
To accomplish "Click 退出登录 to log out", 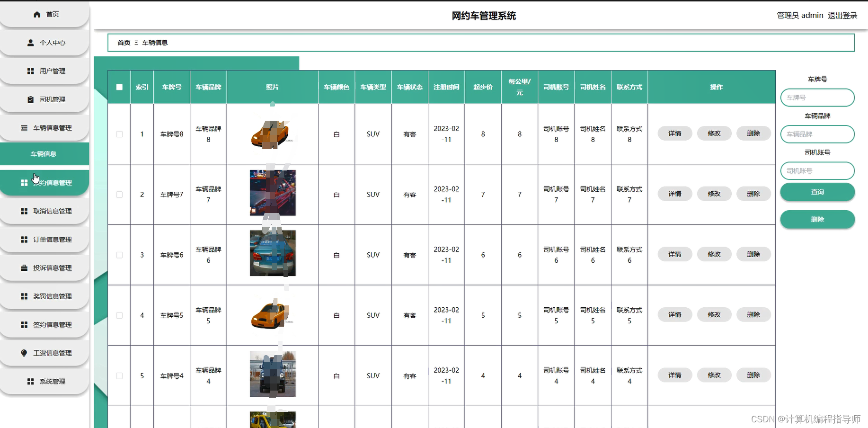I will [x=842, y=16].
